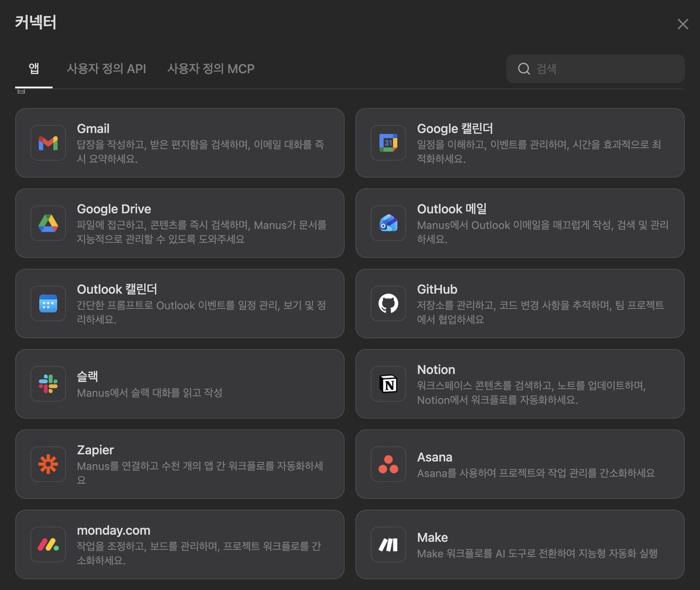Select the Asana title text
This screenshot has height=590, width=700.
pyautogui.click(x=435, y=458)
